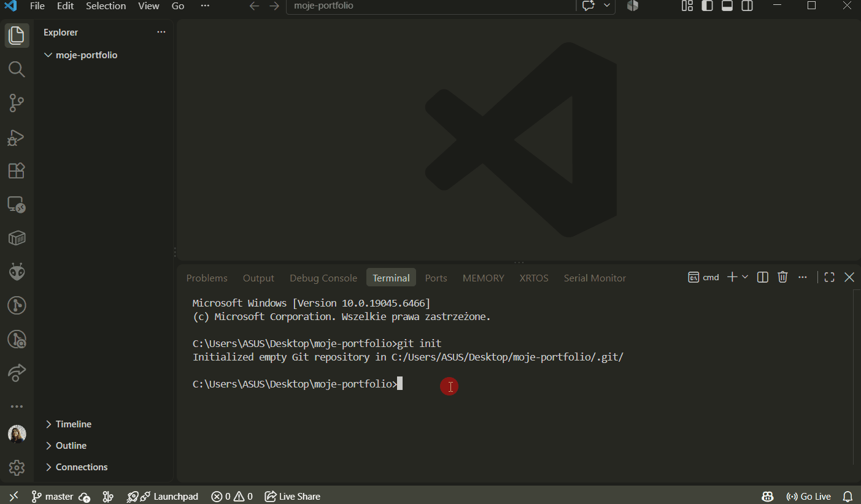Open Launchpad from the status bar
This screenshot has width=861, height=504.
pos(163,497)
